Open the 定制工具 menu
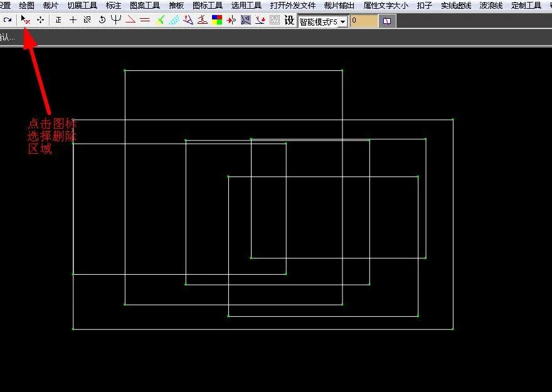Image resolution: width=552 pixels, height=392 pixels. (526, 5)
